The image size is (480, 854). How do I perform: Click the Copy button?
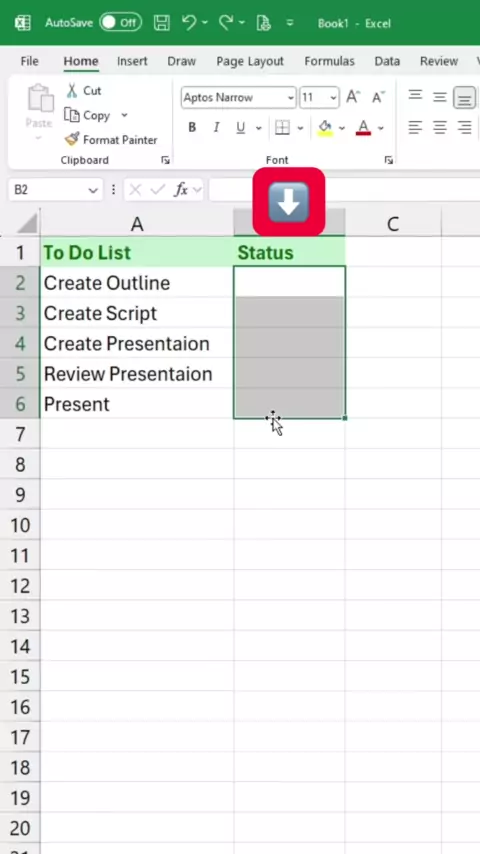(x=88, y=115)
